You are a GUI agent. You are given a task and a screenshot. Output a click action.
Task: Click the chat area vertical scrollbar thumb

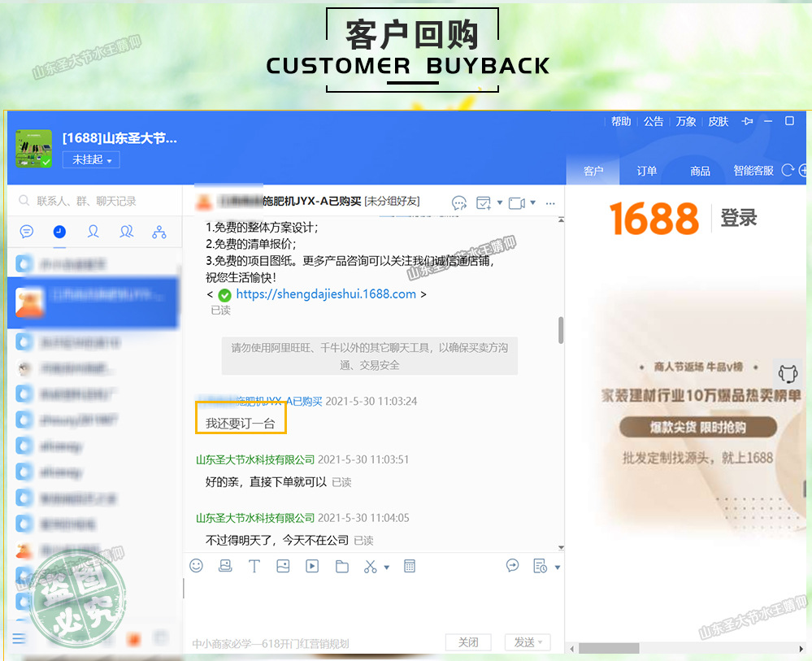(561, 330)
